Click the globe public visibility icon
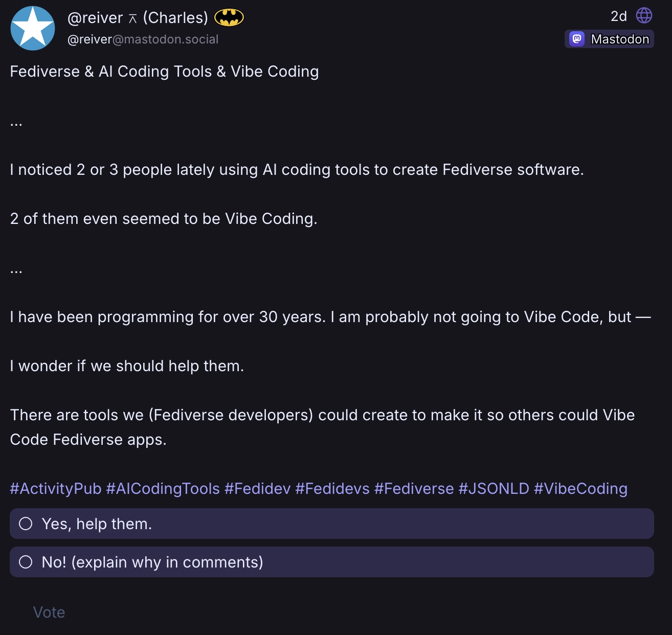 click(644, 16)
